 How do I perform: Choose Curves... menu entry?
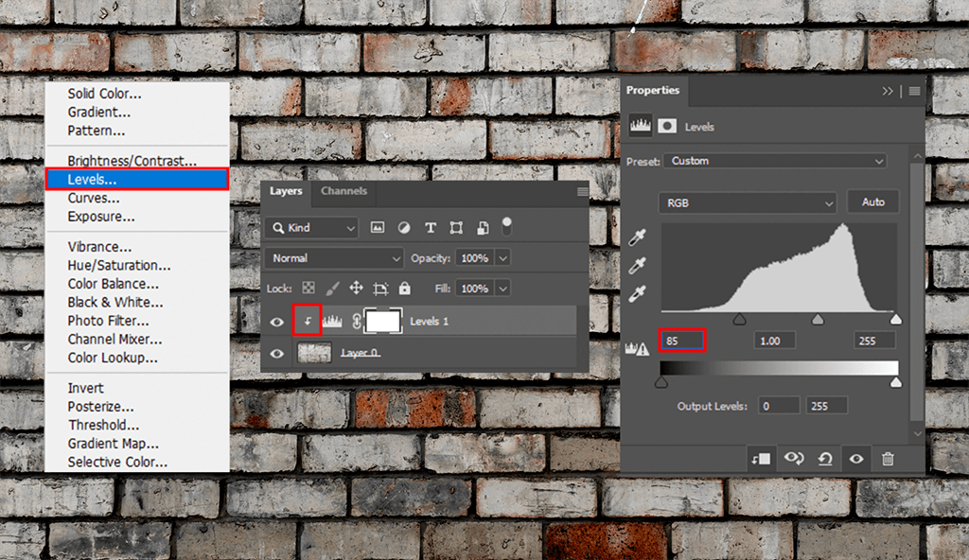coord(94,198)
